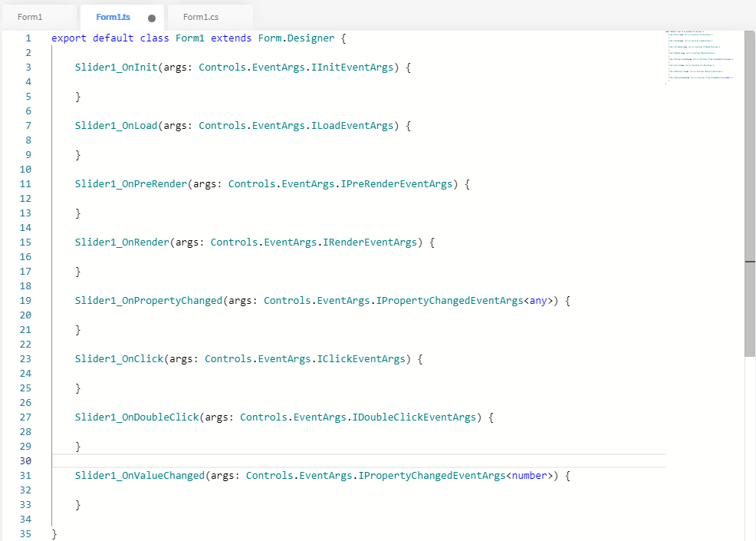Click the unsaved dot on Form1.ts tab
The width and height of the screenshot is (756, 541).
[152, 18]
